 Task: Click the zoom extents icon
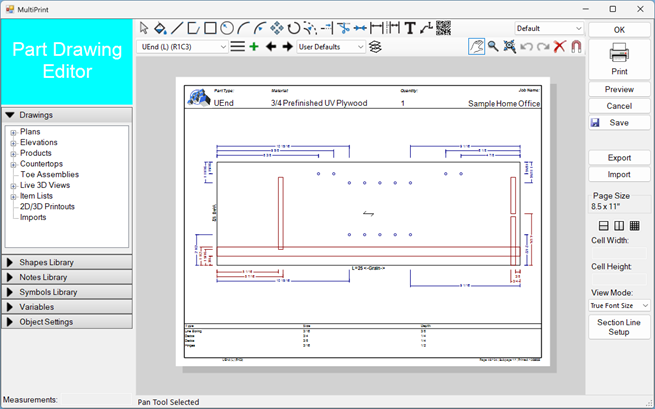[509, 46]
